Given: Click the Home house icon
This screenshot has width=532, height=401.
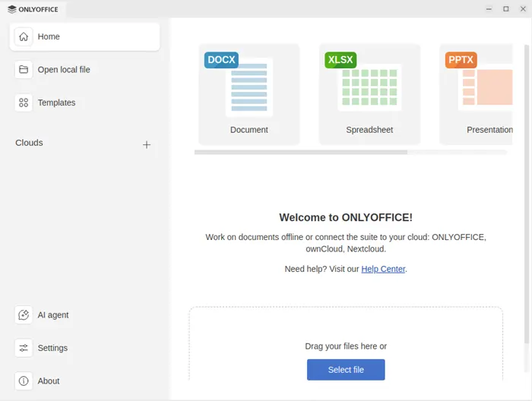Looking at the screenshot, I should [x=24, y=36].
